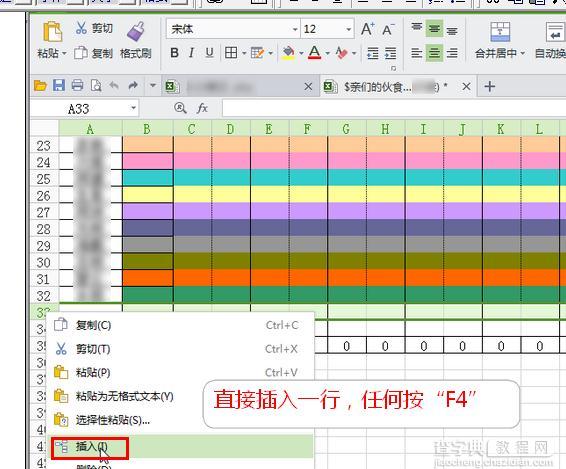This screenshot has height=469, width=566.
Task: Select column A header
Action: 91,129
